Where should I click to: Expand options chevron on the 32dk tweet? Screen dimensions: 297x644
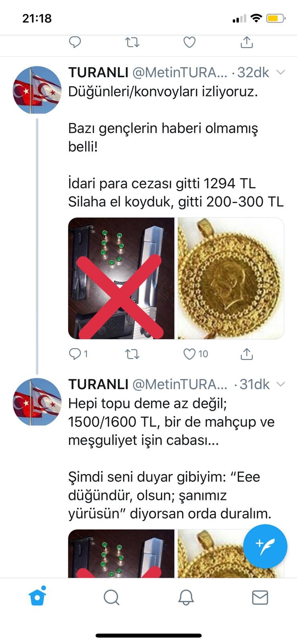(x=281, y=72)
